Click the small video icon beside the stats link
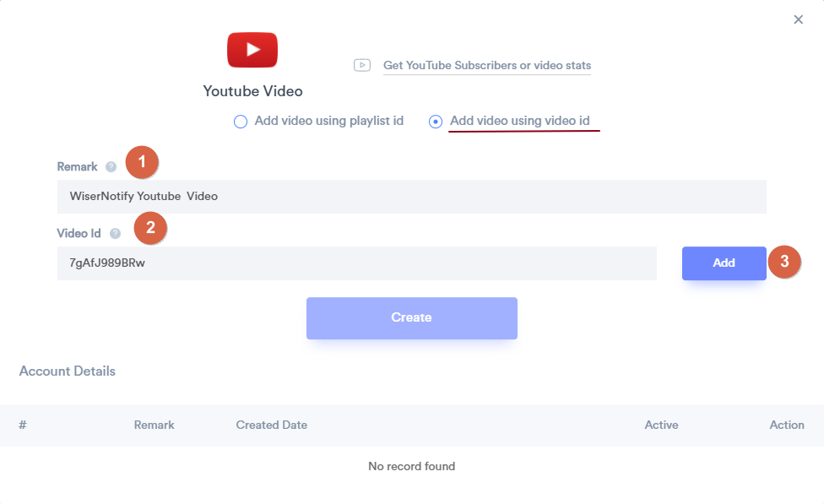 point(362,65)
